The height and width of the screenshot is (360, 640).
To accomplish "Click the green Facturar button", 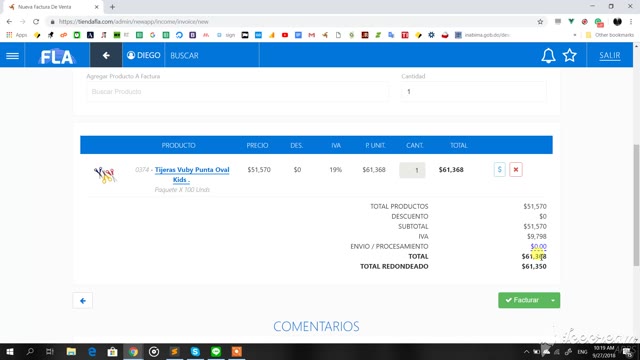I will tap(522, 300).
